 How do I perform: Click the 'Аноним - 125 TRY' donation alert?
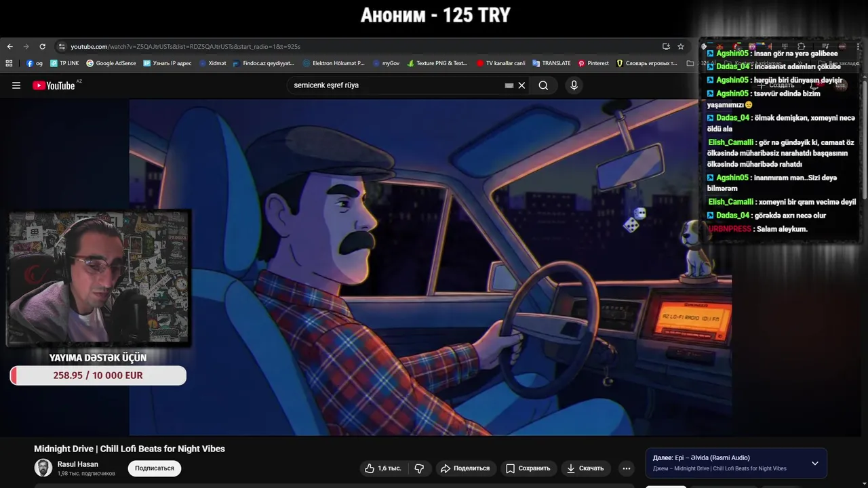click(x=435, y=16)
